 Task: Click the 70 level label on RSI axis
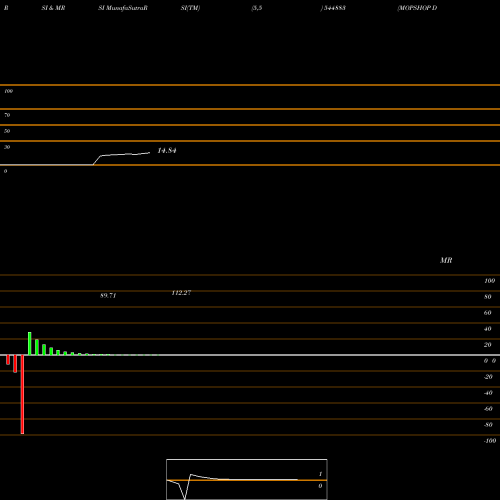click(x=7, y=115)
